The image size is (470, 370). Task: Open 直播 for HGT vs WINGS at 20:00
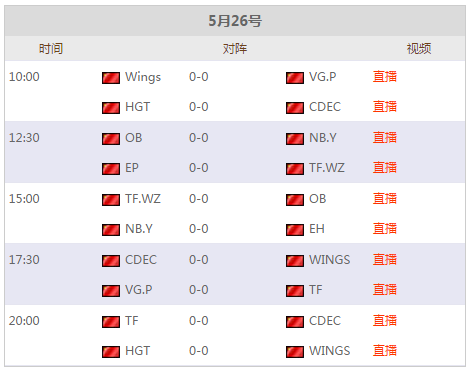tap(385, 351)
